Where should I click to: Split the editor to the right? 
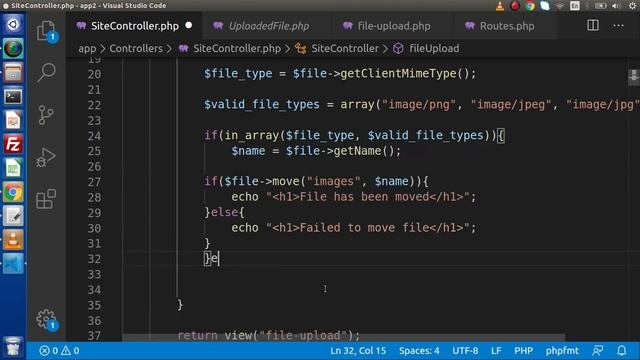(593, 25)
